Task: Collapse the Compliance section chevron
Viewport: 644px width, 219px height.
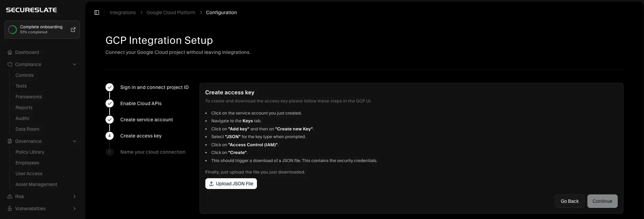Action: pos(75,64)
